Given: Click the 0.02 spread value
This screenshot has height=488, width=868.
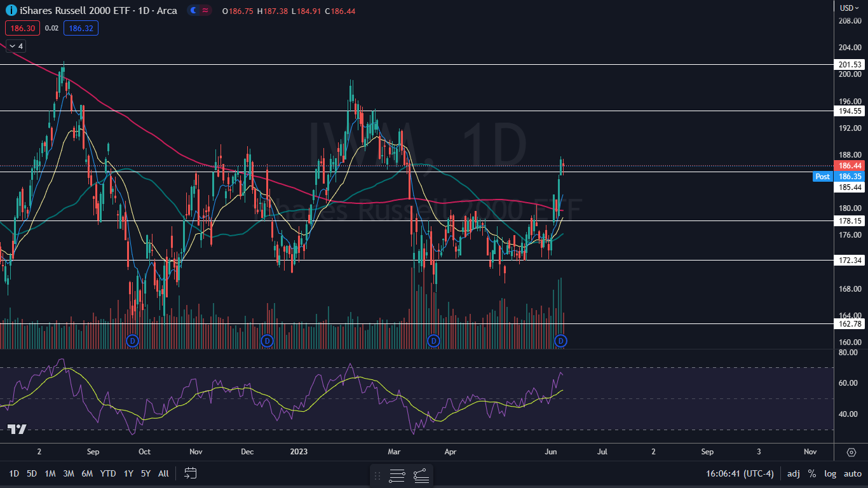Looking at the screenshot, I should pyautogui.click(x=52, y=28).
